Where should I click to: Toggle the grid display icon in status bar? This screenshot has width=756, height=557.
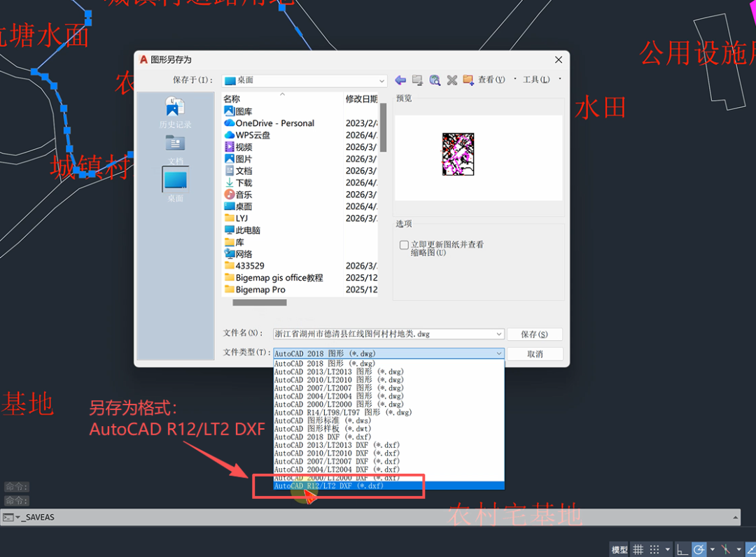[x=638, y=549]
